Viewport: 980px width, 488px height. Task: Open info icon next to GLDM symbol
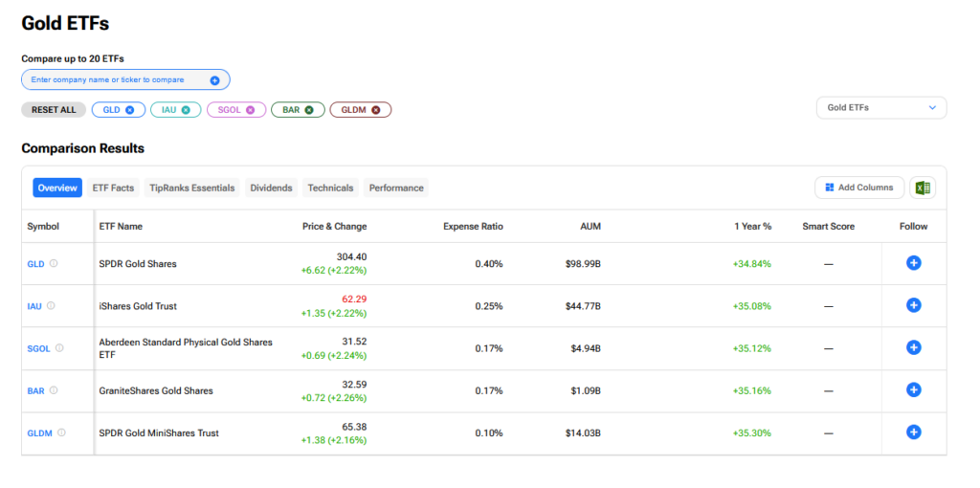(62, 433)
